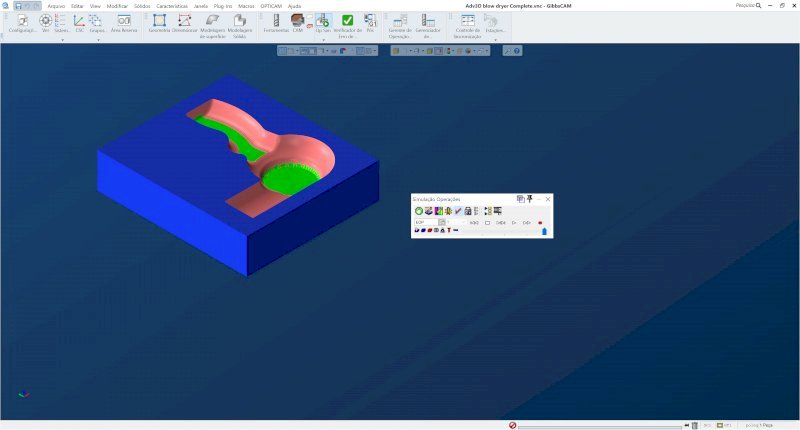The height and width of the screenshot is (430, 800).
Task: Click the trash can icon in the status bar
Action: [694, 425]
